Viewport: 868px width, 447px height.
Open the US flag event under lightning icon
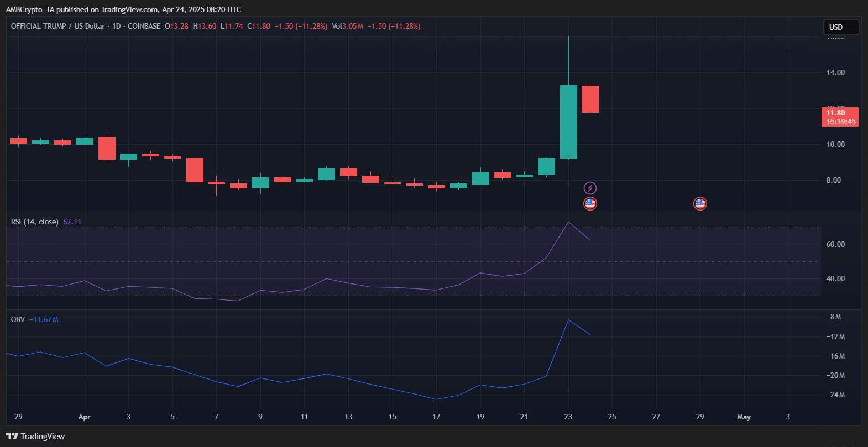[590, 204]
